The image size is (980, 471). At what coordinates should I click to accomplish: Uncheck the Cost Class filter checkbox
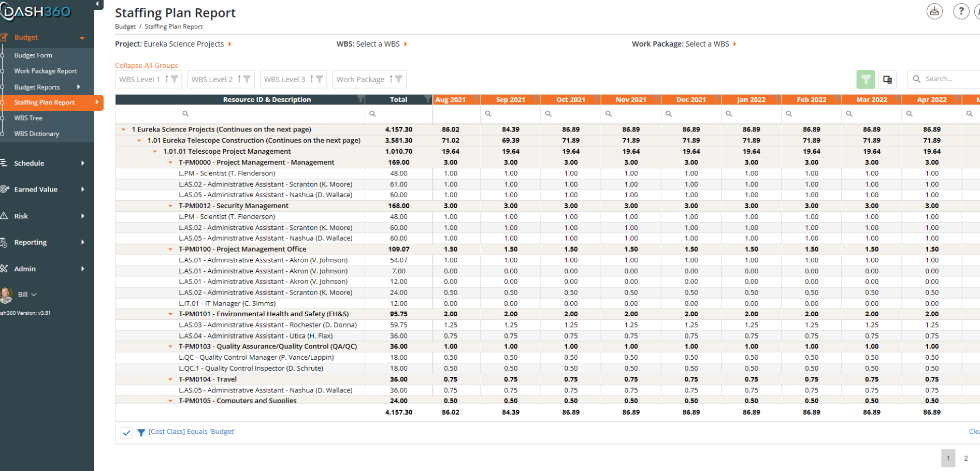click(x=126, y=433)
